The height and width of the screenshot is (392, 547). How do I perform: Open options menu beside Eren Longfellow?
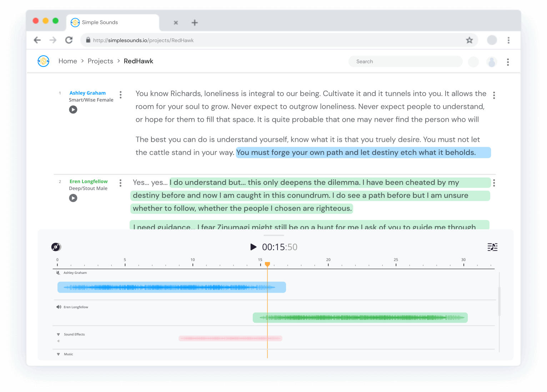pyautogui.click(x=120, y=183)
